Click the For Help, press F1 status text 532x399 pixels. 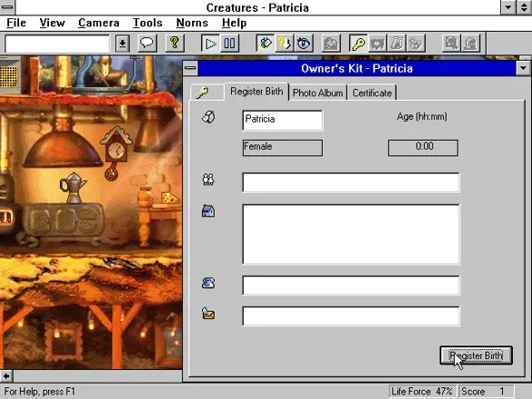[40, 391]
